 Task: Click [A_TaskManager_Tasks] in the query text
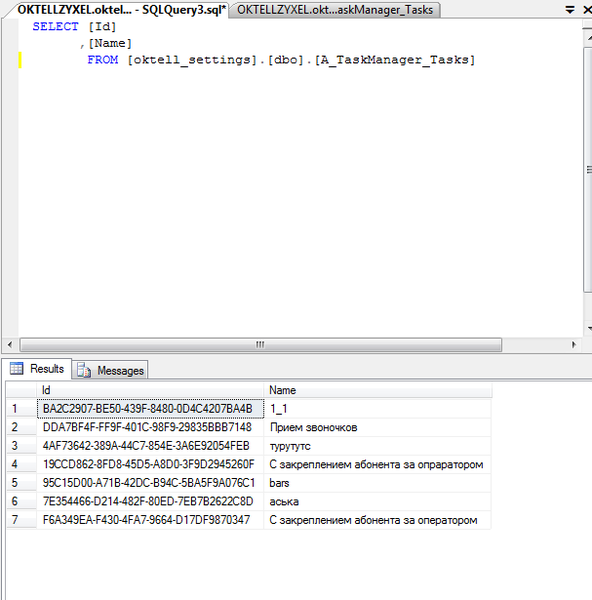coord(395,60)
